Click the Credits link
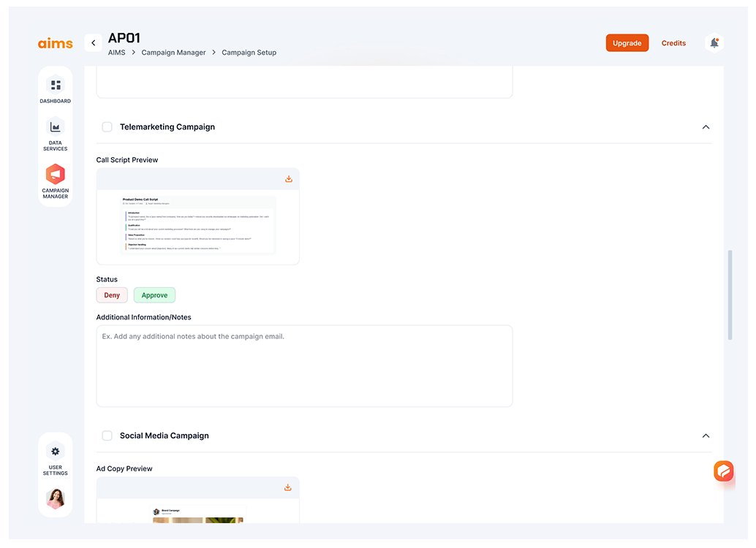 coord(673,43)
